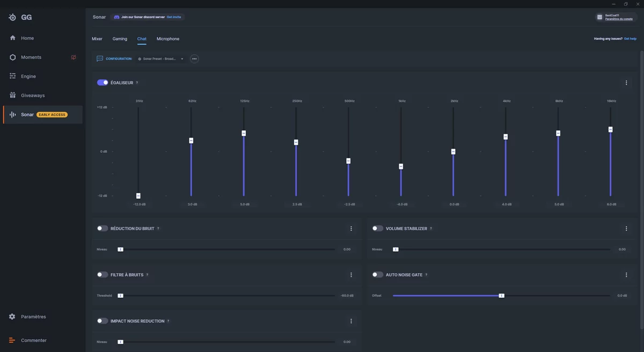The width and height of the screenshot is (644, 352).
Task: Click the Auto Noise Gate Offset slider handle
Action: coord(502,296)
